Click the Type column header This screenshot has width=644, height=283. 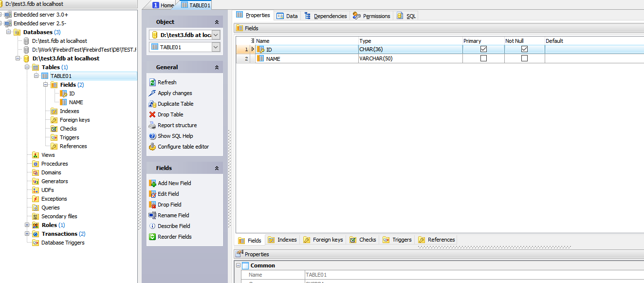point(410,41)
